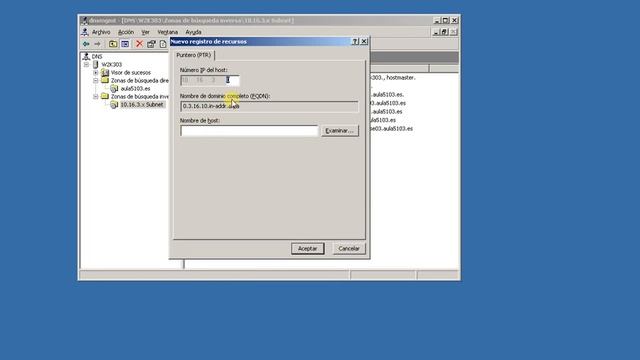Click the Cancelar button
This screenshot has width=640, height=360.
coord(349,249)
